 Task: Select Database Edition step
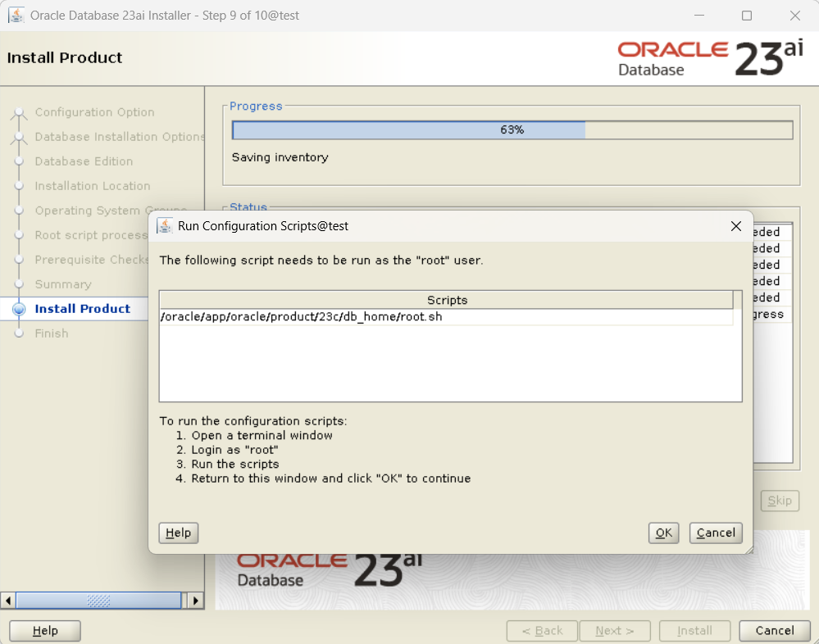click(x=84, y=161)
